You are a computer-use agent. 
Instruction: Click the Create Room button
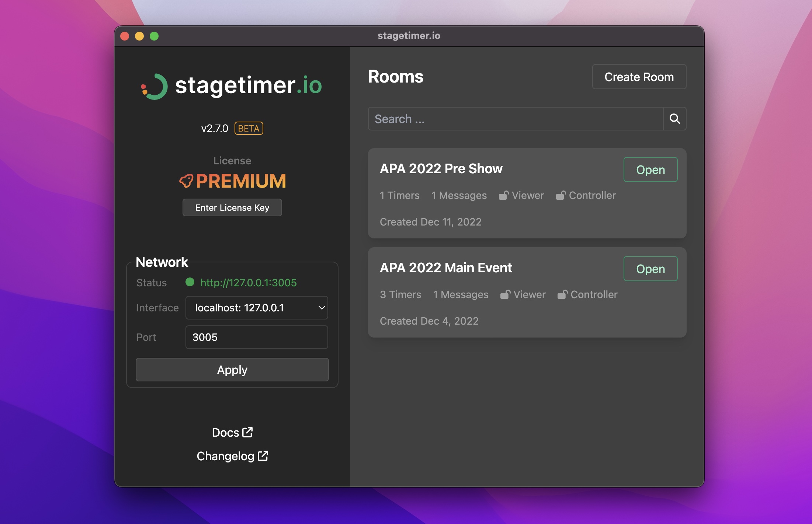(639, 76)
